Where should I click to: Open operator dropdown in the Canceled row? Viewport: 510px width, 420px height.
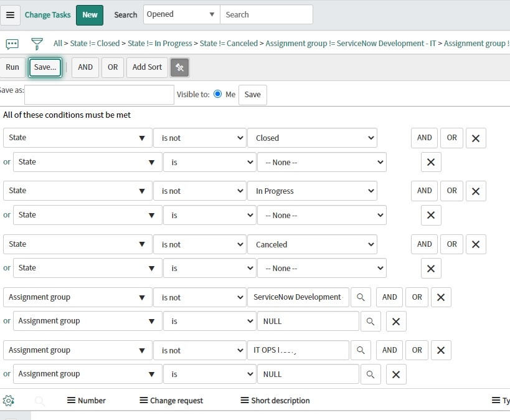click(200, 244)
